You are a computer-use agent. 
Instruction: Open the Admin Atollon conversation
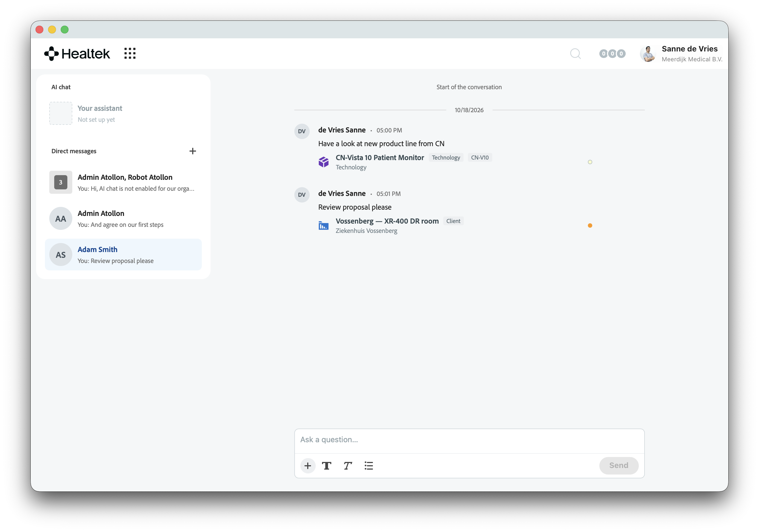pos(123,218)
